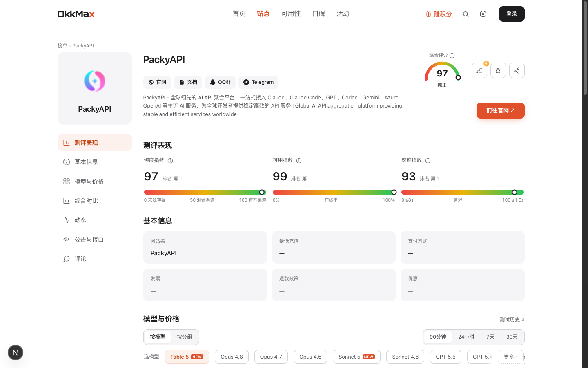Image resolution: width=588 pixels, height=368 pixels.
Task: Select the 90分钟 time range
Action: (x=438, y=337)
